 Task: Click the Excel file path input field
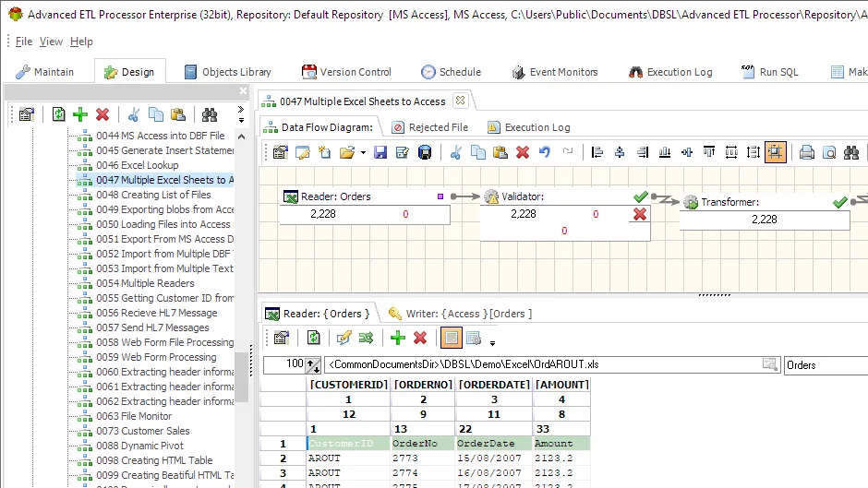point(544,364)
